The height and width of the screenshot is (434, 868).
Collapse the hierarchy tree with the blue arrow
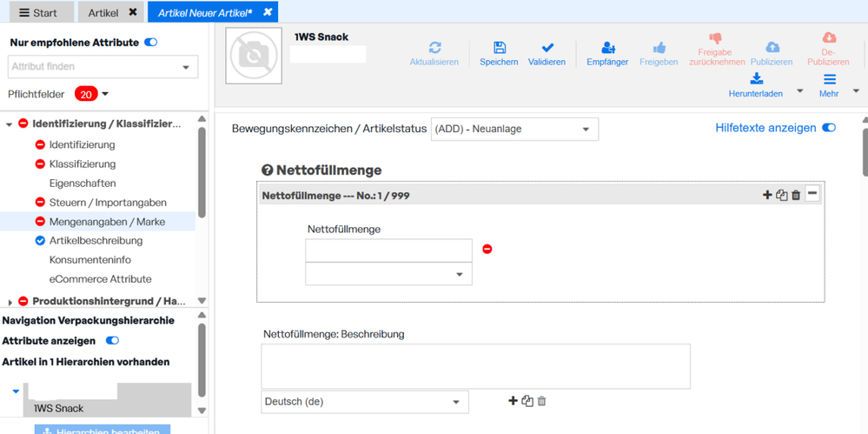(x=16, y=391)
